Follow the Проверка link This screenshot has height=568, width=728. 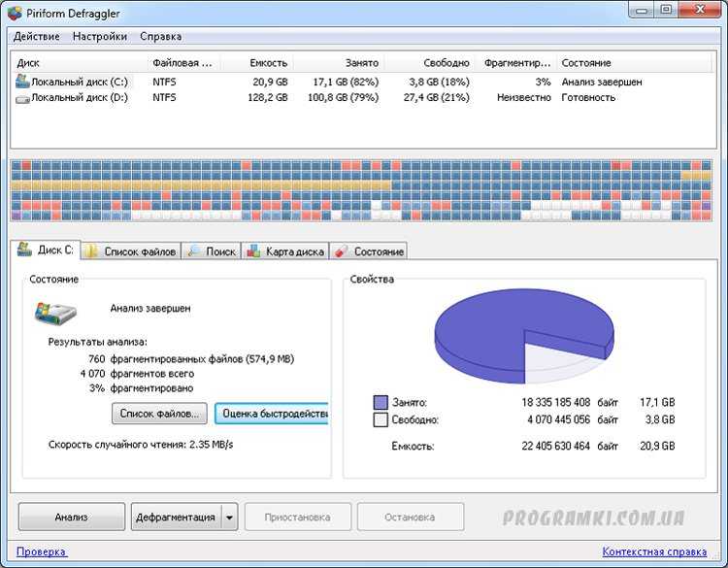point(42,551)
